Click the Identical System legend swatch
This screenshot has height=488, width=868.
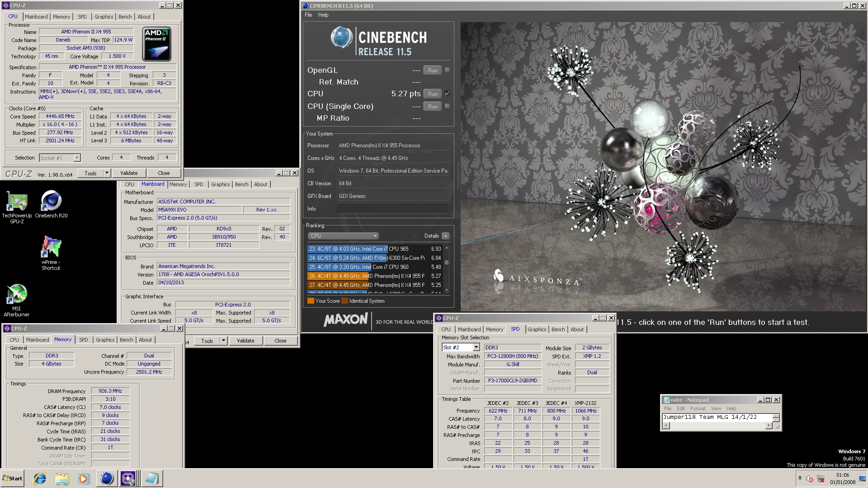click(345, 301)
